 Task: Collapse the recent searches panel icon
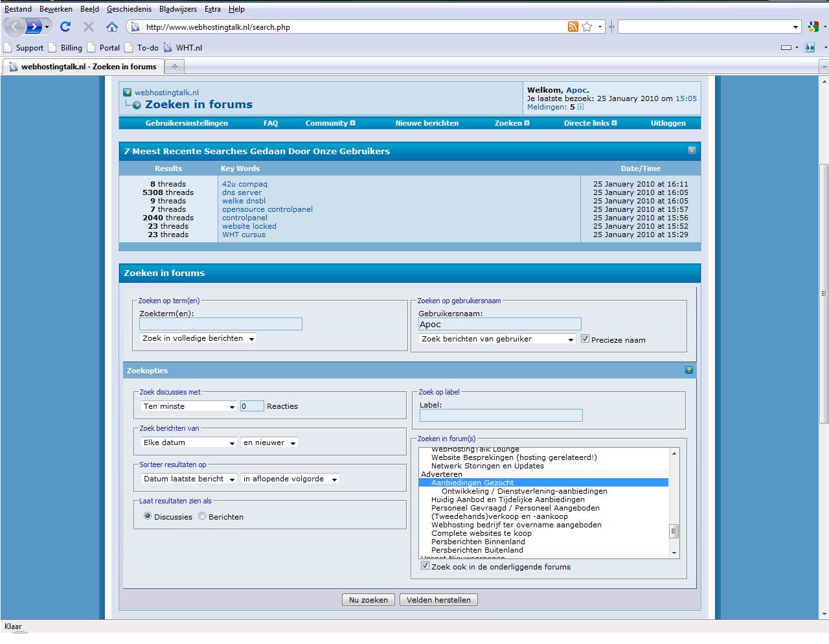click(x=692, y=150)
